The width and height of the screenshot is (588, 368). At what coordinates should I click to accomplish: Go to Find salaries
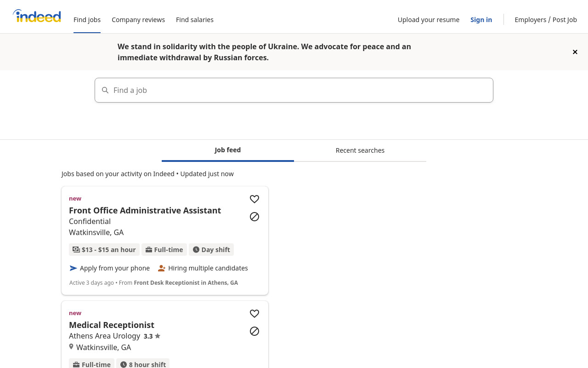pyautogui.click(x=195, y=20)
